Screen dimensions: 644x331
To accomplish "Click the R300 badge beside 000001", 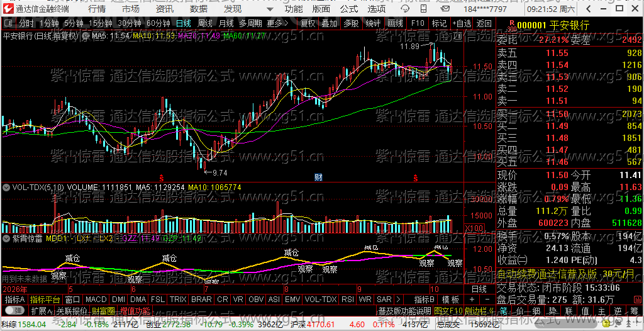I will pyautogui.click(x=511, y=26).
